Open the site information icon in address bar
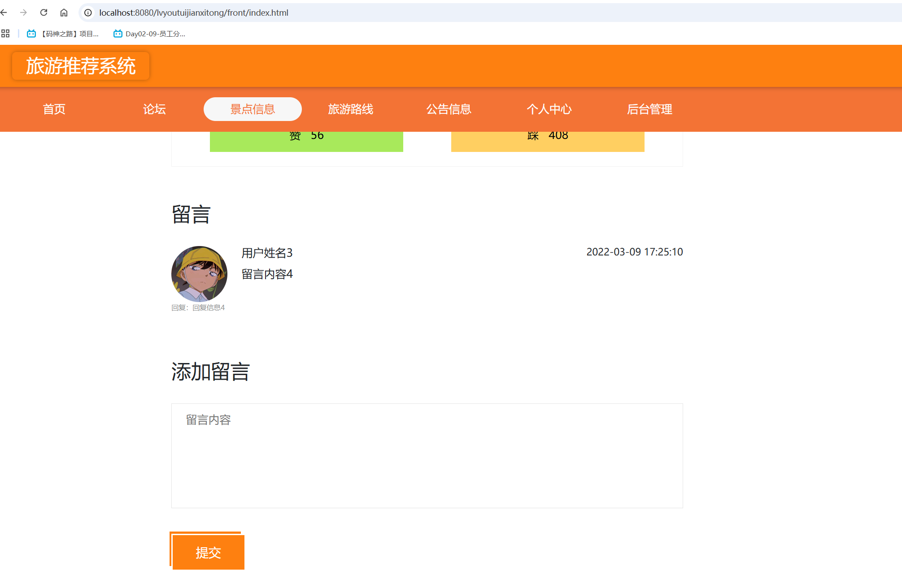Screen dimensions: 902x588 click(88, 13)
